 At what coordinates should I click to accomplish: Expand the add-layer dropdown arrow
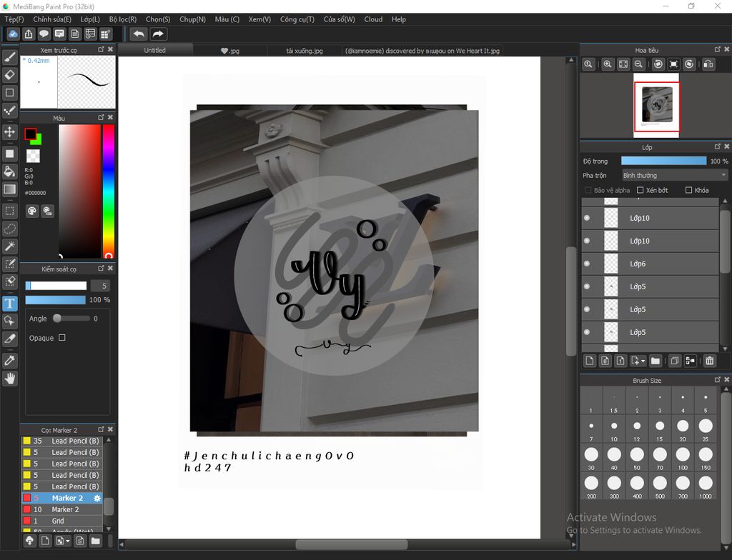coord(643,361)
